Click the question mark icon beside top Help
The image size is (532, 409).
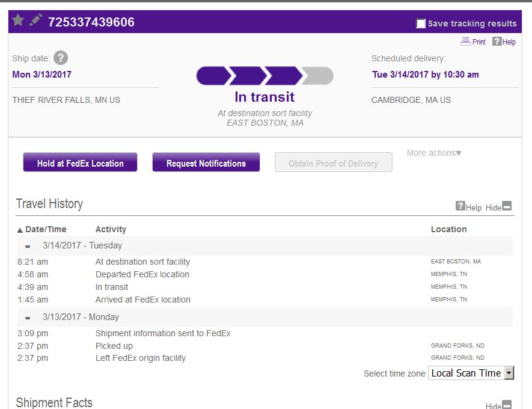[497, 42]
